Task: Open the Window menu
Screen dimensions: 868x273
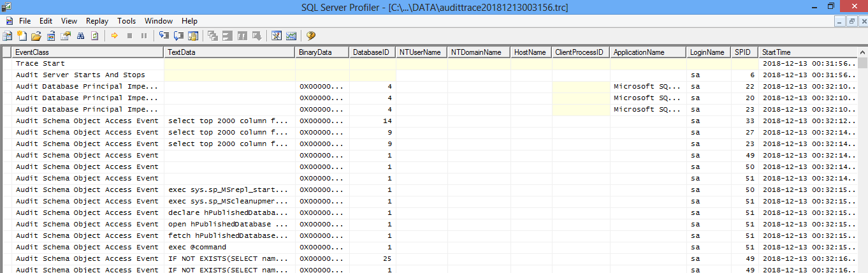Action: (159, 21)
